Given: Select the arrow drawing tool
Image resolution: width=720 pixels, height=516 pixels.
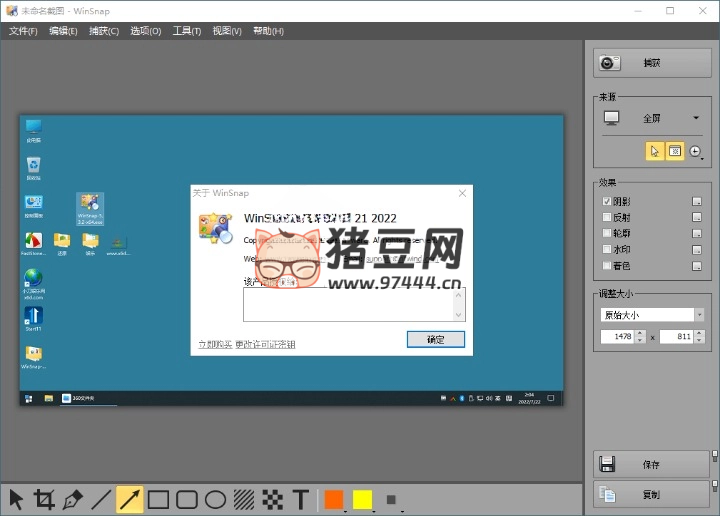Looking at the screenshot, I should click(x=130, y=499).
